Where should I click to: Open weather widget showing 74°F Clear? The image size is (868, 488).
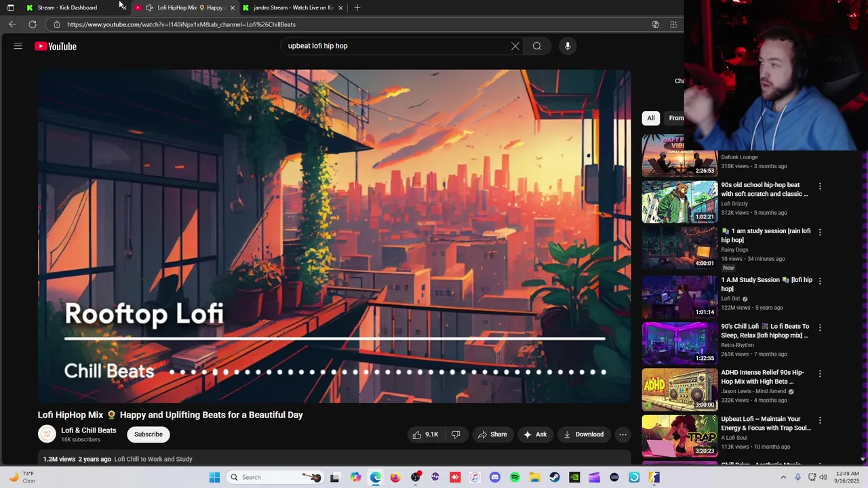click(22, 477)
